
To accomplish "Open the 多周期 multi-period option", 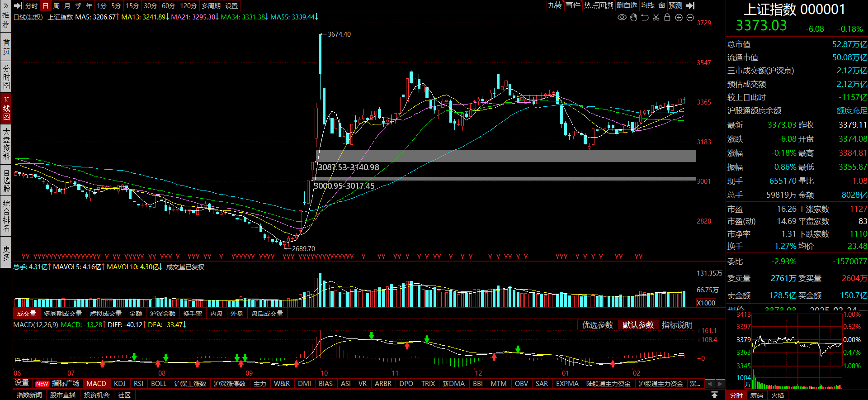I will point(211,5).
